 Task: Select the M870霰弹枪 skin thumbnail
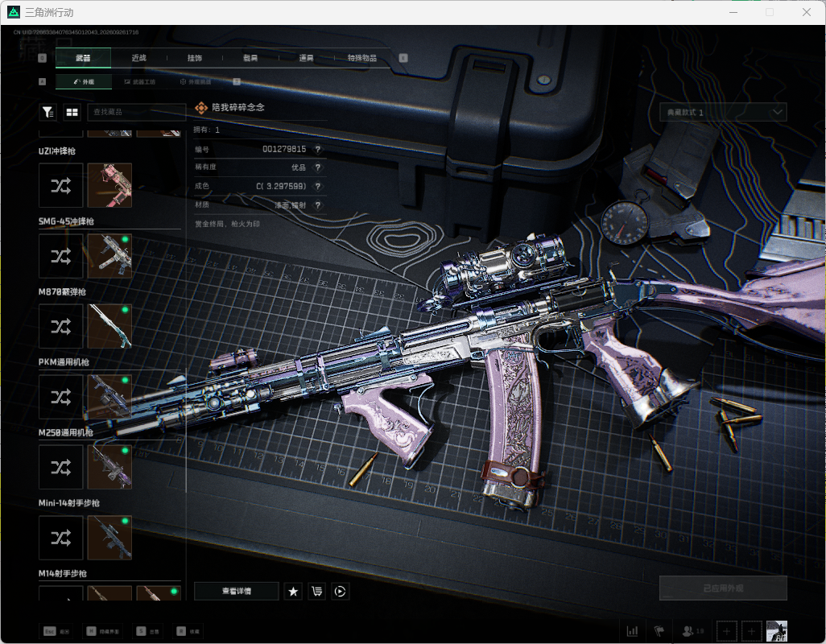click(109, 327)
